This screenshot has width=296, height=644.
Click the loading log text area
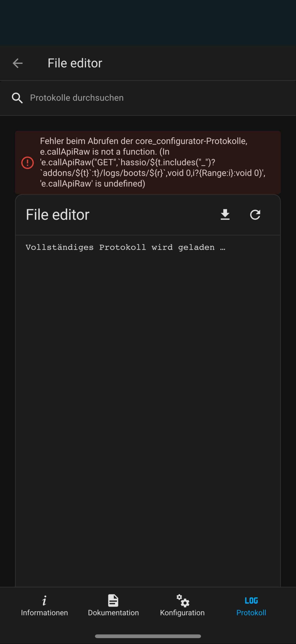click(125, 247)
